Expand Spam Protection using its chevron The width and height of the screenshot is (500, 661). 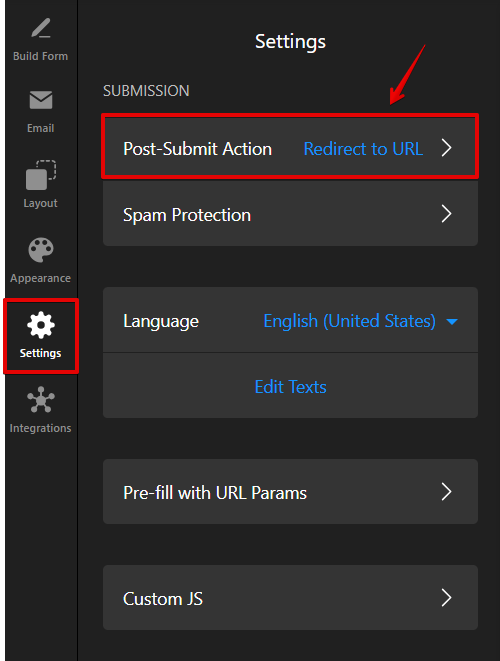pyautogui.click(x=447, y=214)
